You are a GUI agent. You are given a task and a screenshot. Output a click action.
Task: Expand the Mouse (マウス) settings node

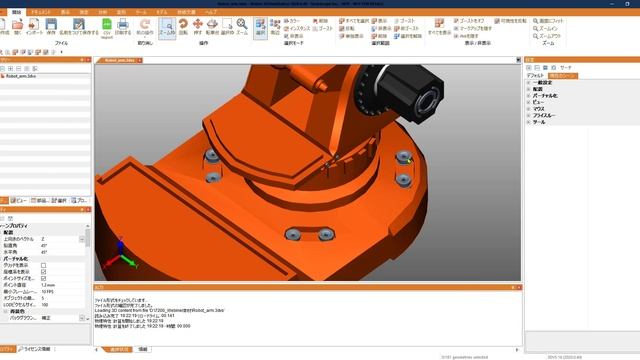529,109
